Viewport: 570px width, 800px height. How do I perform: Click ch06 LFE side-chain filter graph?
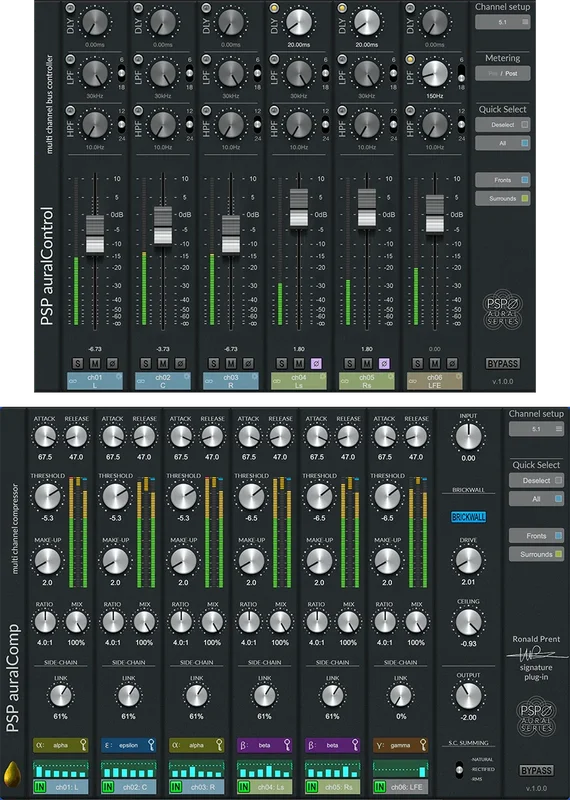coord(401,769)
